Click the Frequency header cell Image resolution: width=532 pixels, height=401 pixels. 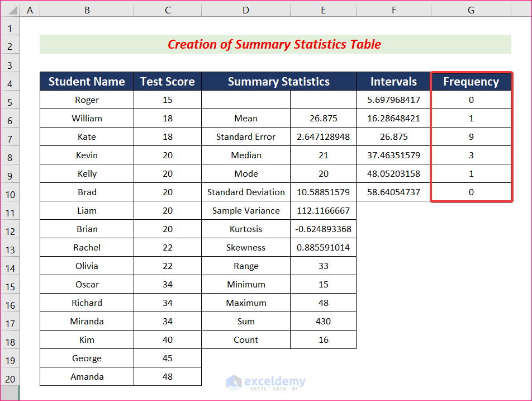(471, 82)
